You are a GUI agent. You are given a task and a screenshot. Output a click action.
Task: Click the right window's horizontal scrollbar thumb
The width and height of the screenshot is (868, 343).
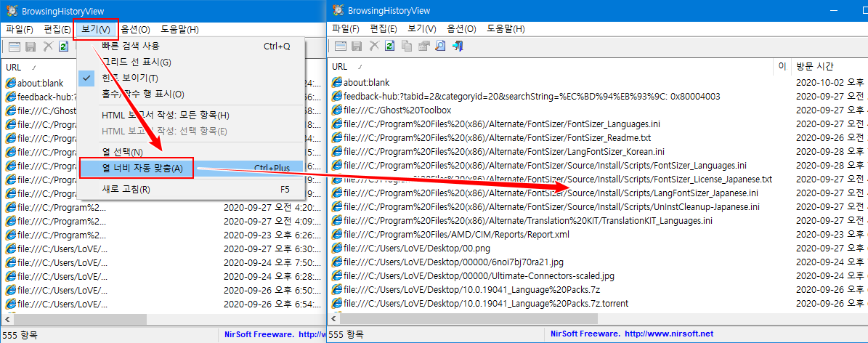click(x=469, y=318)
